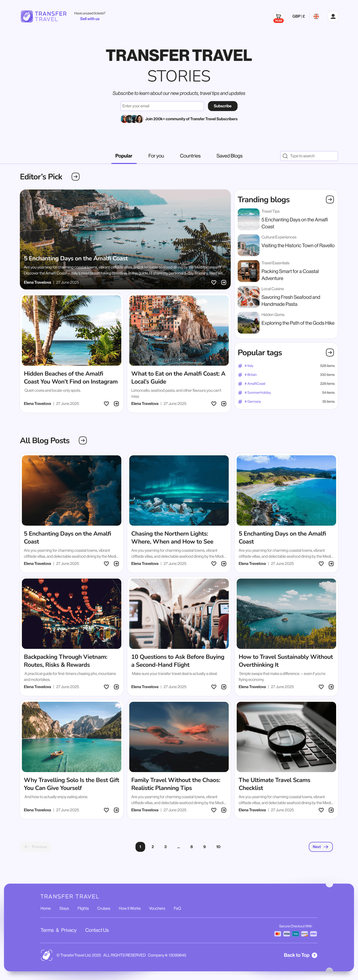Select the # Italy tag
This screenshot has width=358, height=980.
pyautogui.click(x=249, y=366)
